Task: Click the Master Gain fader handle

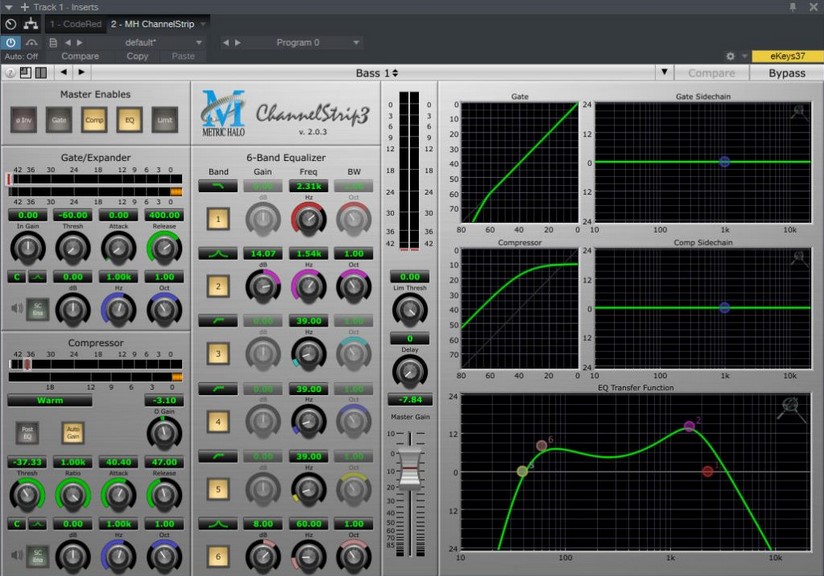Action: (410, 467)
